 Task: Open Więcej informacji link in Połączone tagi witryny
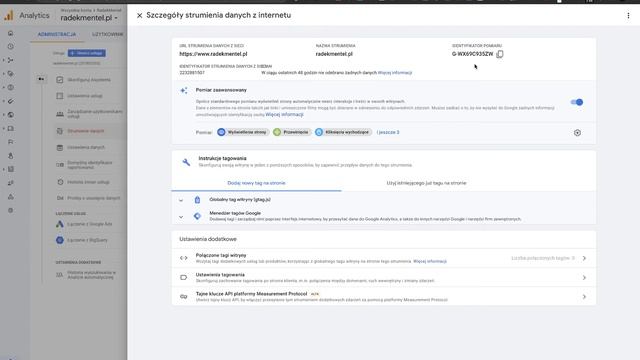click(x=430, y=261)
